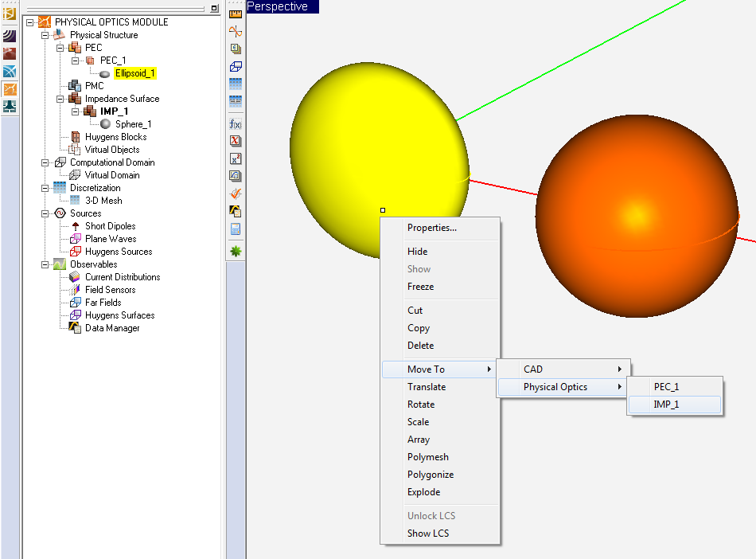
Task: Click the orange sine curve toolbar icon
Action: coord(236,31)
